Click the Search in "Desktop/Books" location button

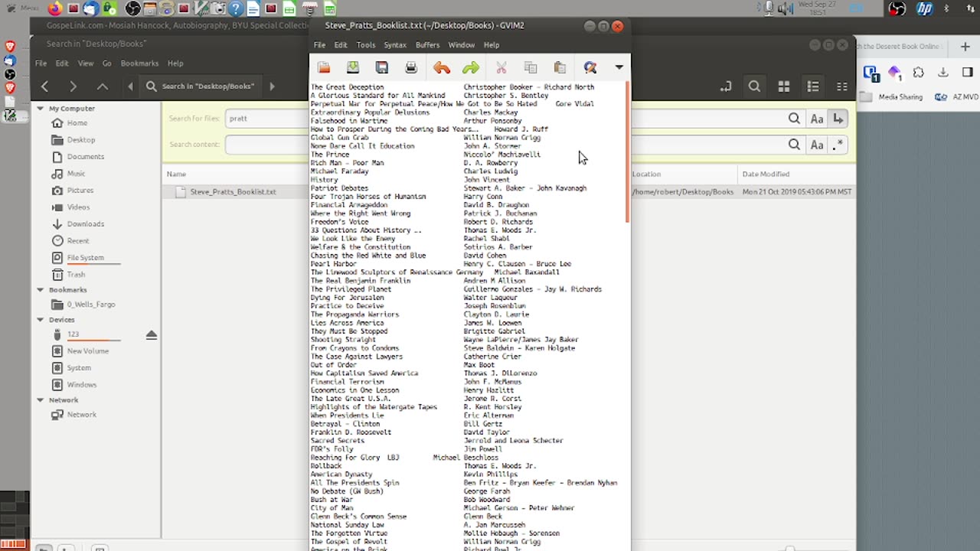coord(201,86)
